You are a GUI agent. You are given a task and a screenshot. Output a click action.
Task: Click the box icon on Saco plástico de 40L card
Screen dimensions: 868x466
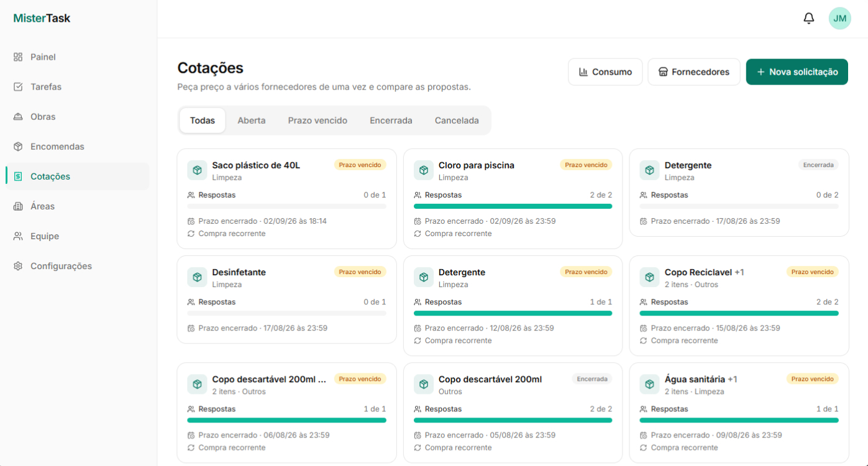[x=197, y=170]
